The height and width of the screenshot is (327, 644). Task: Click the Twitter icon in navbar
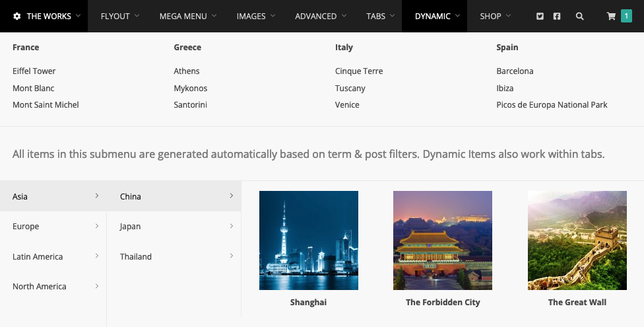click(540, 17)
